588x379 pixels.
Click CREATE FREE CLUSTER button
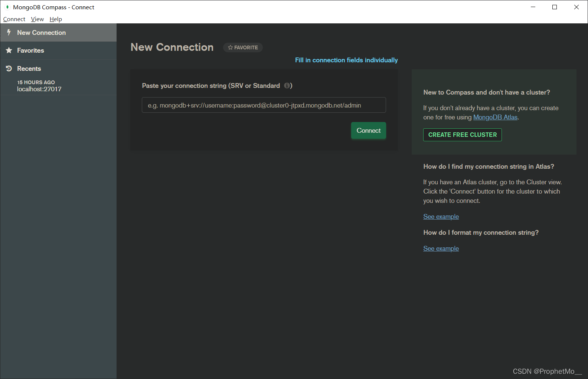click(463, 135)
